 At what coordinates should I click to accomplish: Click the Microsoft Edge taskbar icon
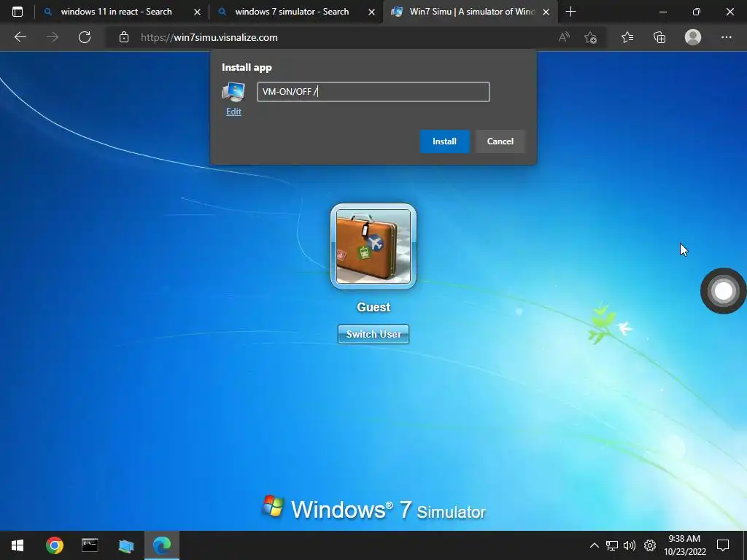[161, 545]
